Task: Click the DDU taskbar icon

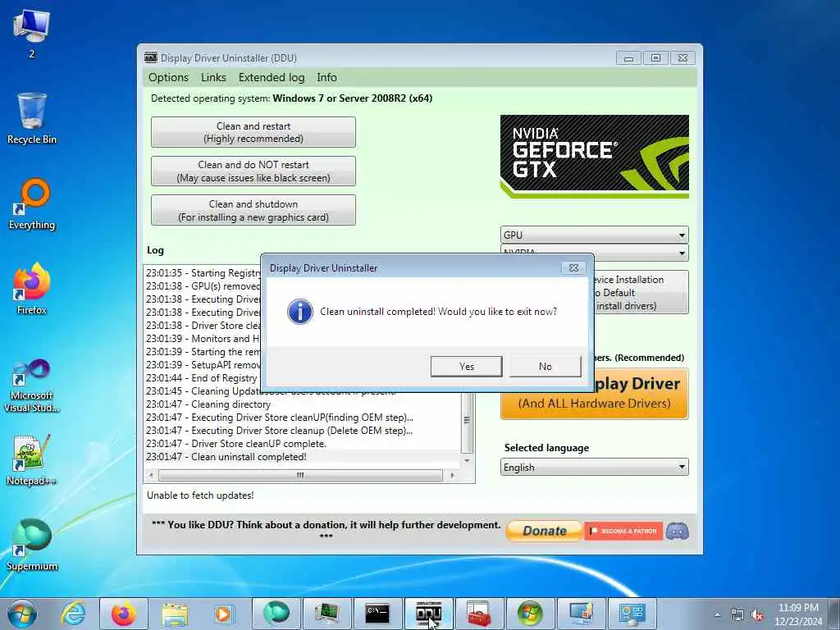Action: pos(428,614)
